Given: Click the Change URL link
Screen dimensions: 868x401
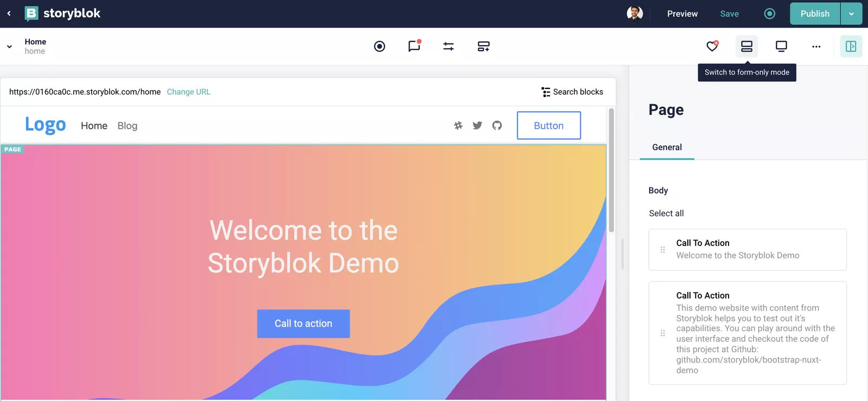Looking at the screenshot, I should (189, 92).
